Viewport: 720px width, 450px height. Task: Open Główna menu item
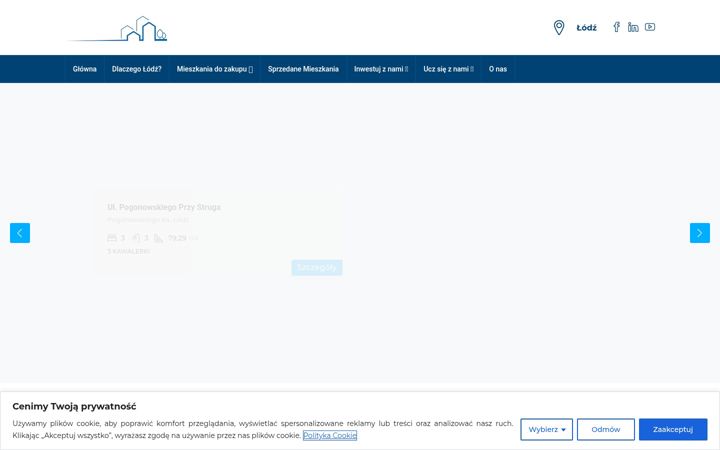tap(84, 69)
